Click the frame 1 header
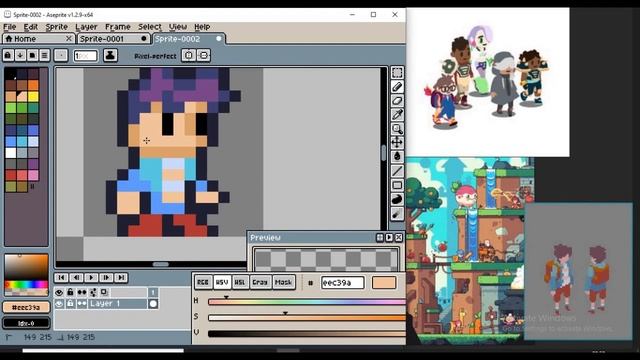Screen dimensions: 640x360 coord(153,292)
